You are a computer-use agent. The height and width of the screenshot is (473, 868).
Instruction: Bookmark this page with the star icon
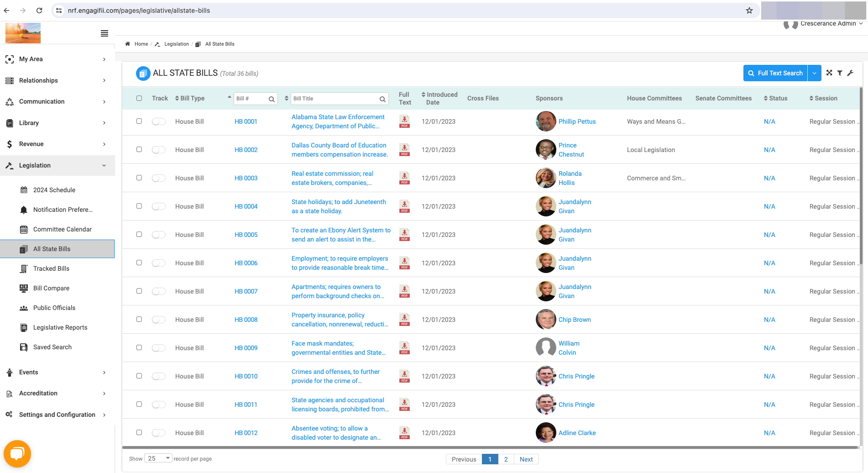(749, 11)
